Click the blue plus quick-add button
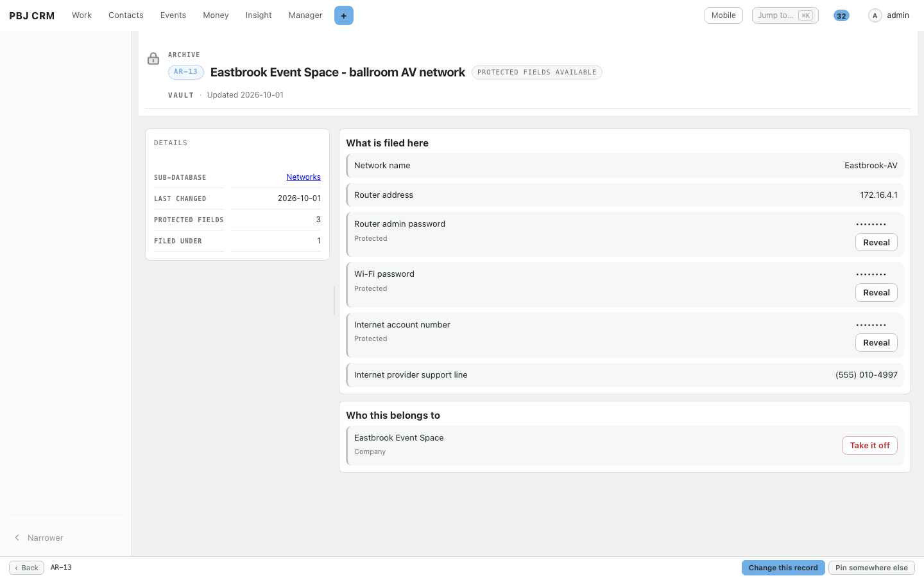Screen dimensions: 924x578 (x=344, y=15)
